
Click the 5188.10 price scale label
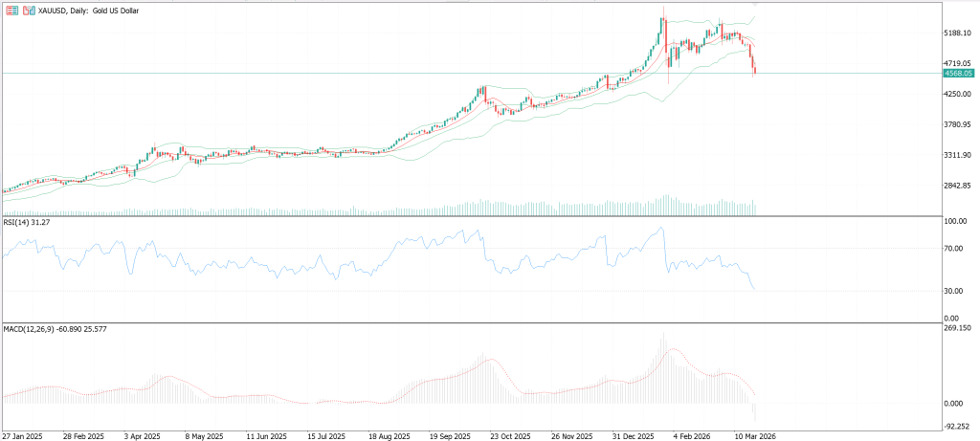point(957,33)
